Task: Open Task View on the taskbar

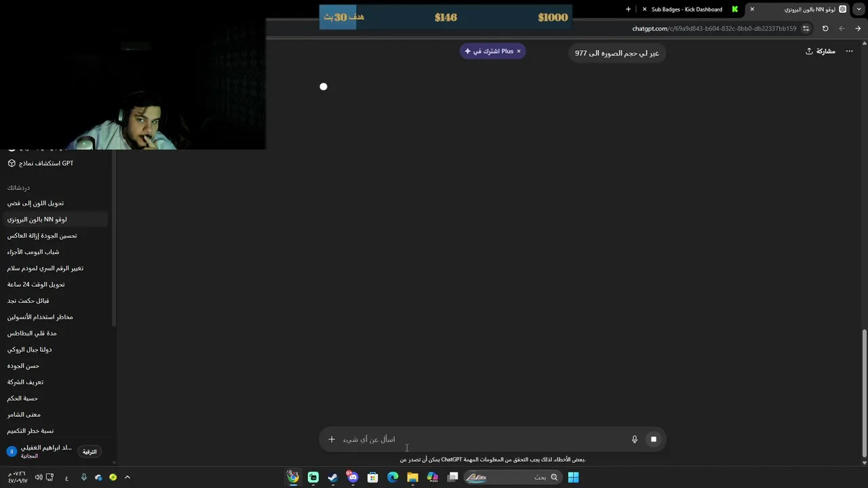Action: click(453, 477)
